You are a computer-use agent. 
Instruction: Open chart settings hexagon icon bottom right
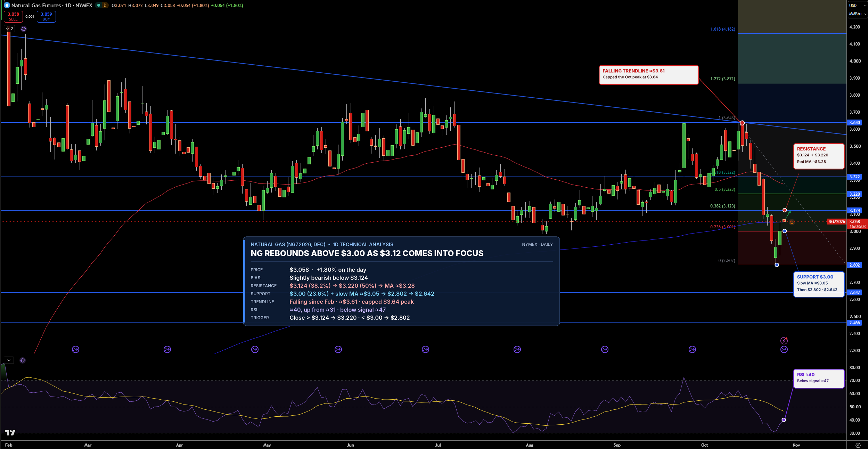point(858,445)
